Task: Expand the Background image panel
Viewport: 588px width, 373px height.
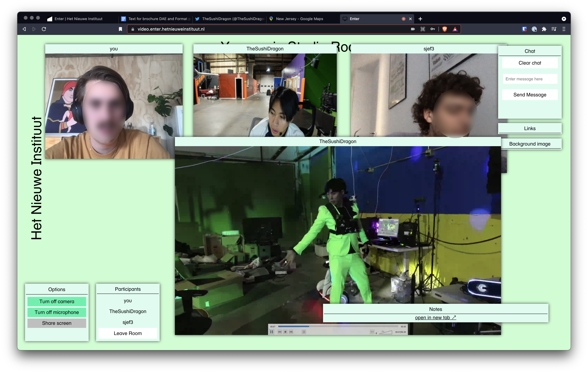Action: [x=530, y=144]
